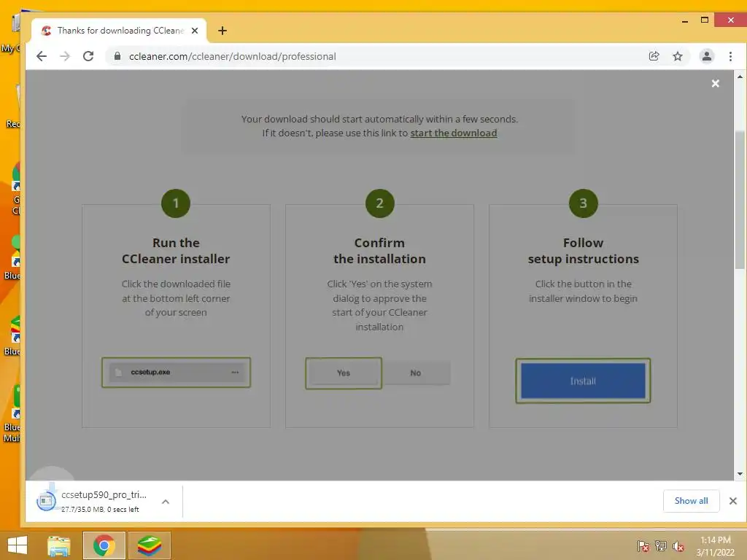The width and height of the screenshot is (747, 560).
Task: Click the browser forward arrow
Action: (65, 56)
